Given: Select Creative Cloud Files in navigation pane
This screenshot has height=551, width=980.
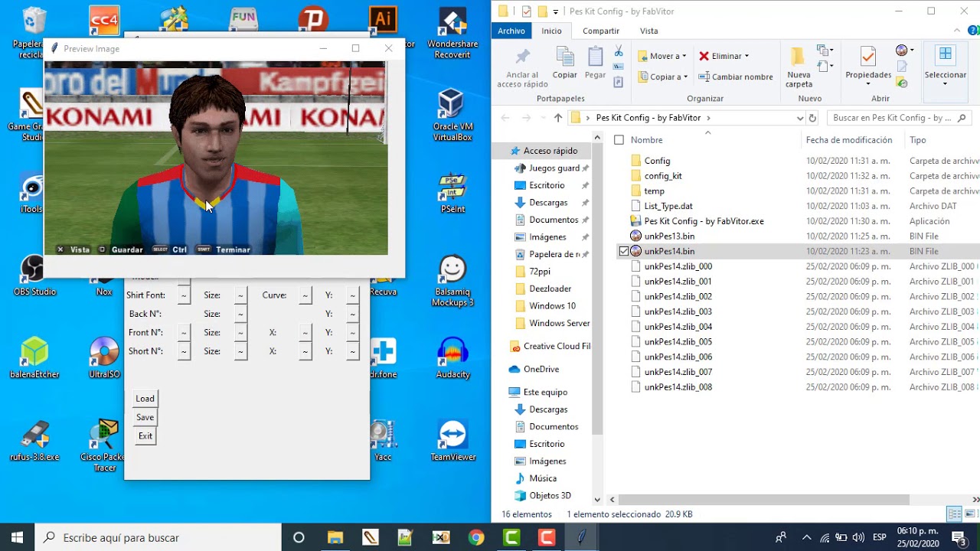Looking at the screenshot, I should point(550,346).
